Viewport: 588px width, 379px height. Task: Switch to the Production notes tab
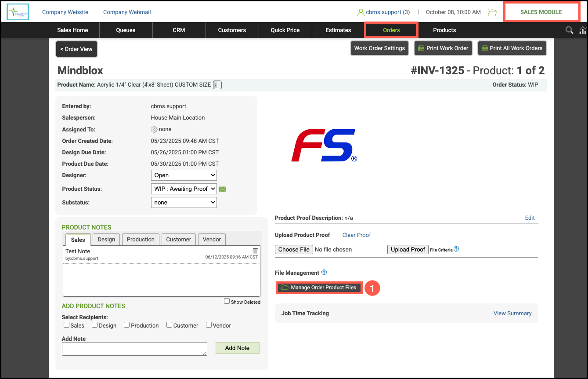(x=141, y=239)
